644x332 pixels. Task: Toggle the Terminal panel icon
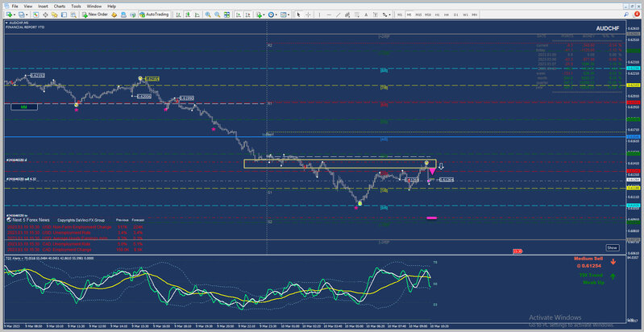click(x=64, y=15)
